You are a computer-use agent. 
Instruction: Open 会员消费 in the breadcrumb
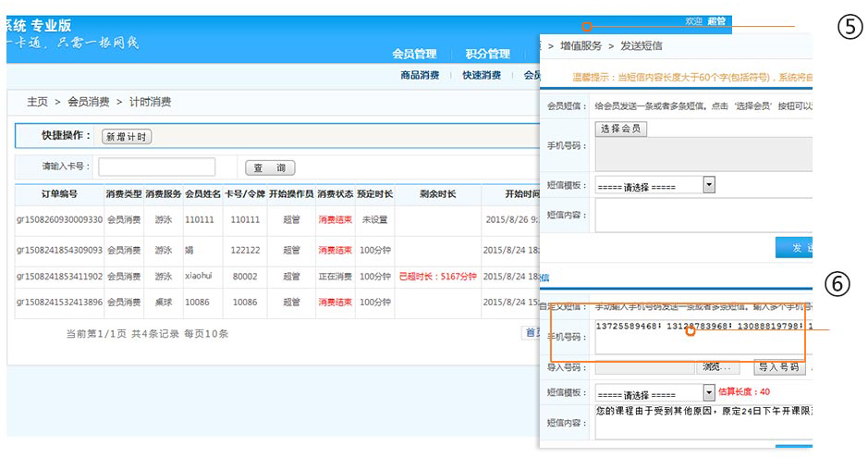[88, 102]
